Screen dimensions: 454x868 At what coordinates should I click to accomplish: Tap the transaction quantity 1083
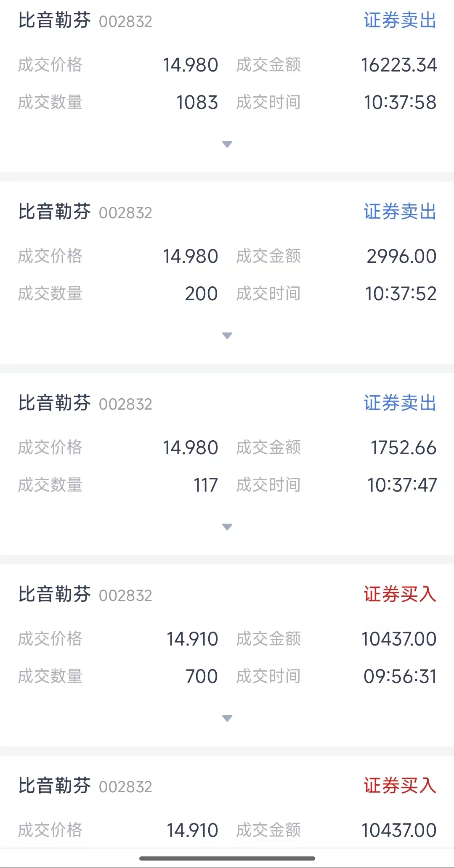click(x=197, y=103)
